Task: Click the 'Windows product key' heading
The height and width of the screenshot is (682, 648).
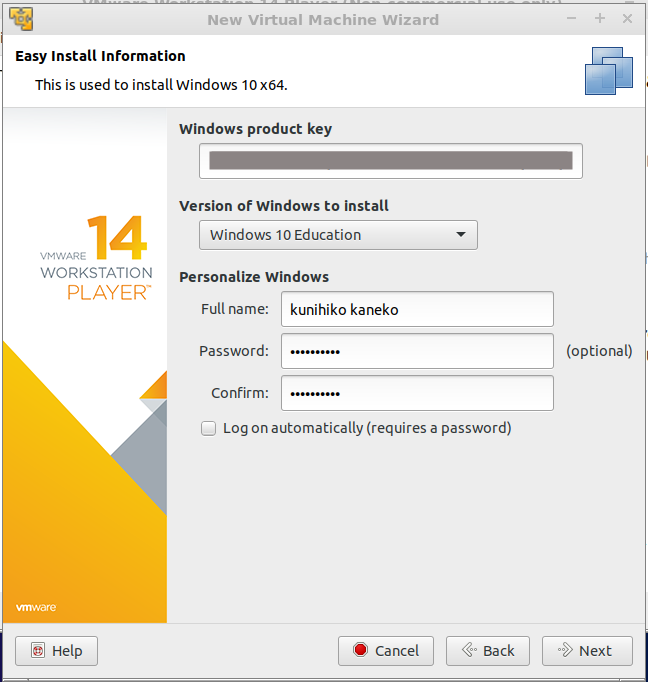Action: [255, 129]
